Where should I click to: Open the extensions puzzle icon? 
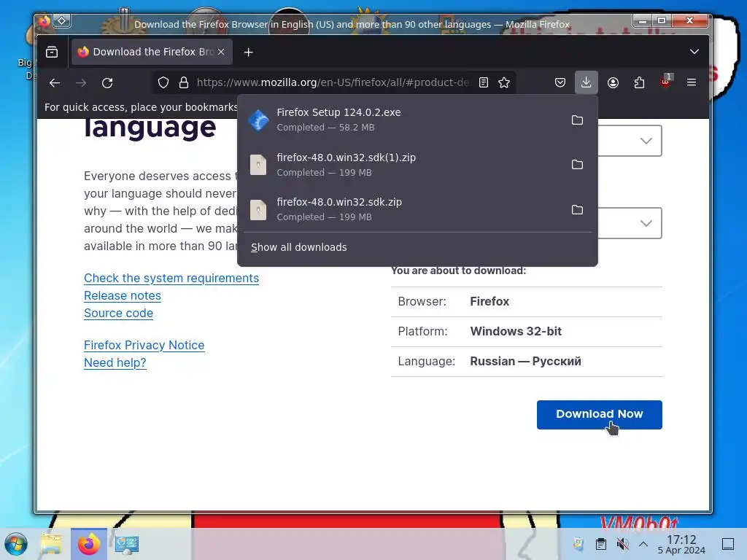[639, 83]
